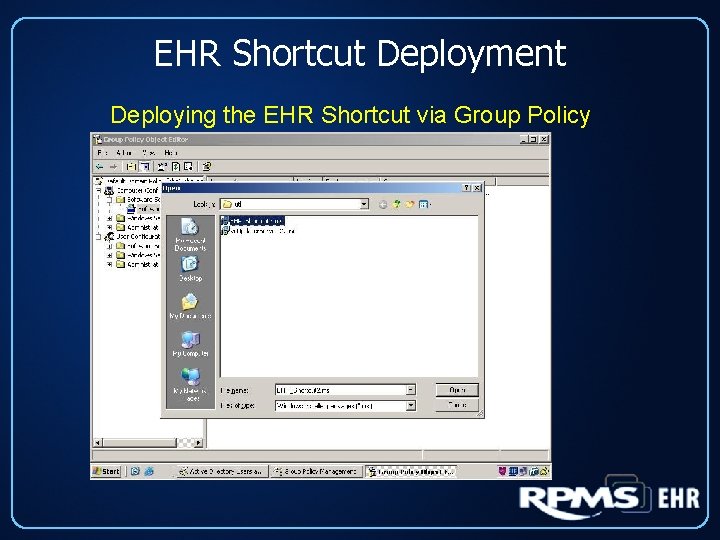Viewport: 720px width, 540px height.
Task: Click the Cancel button in the dialog
Action: (x=457, y=405)
